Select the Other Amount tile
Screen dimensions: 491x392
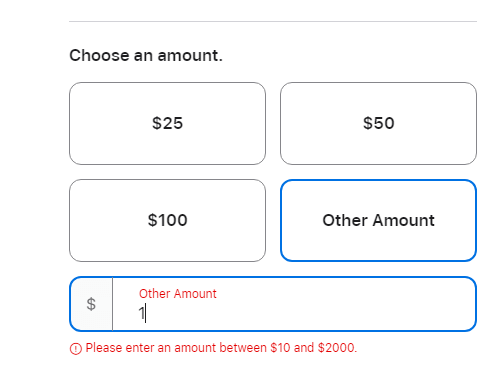tap(378, 220)
